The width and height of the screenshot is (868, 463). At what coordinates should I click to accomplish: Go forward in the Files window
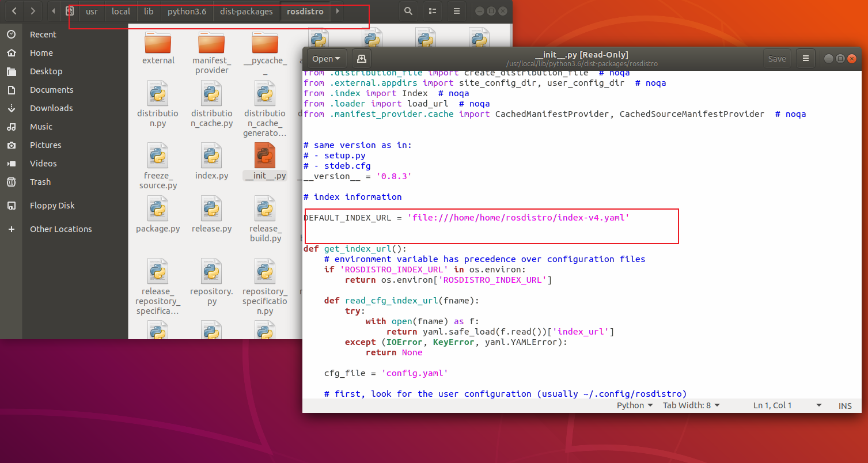coord(33,11)
